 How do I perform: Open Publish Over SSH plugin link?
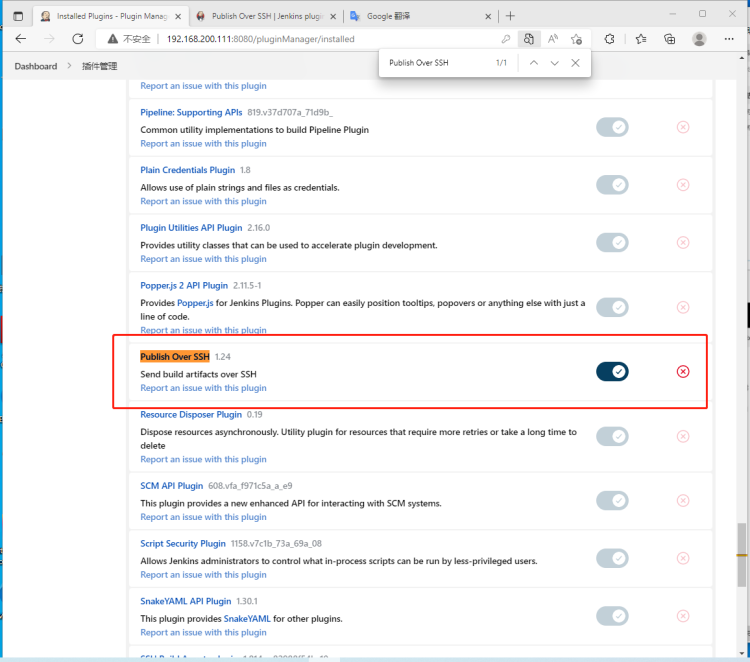(x=175, y=357)
